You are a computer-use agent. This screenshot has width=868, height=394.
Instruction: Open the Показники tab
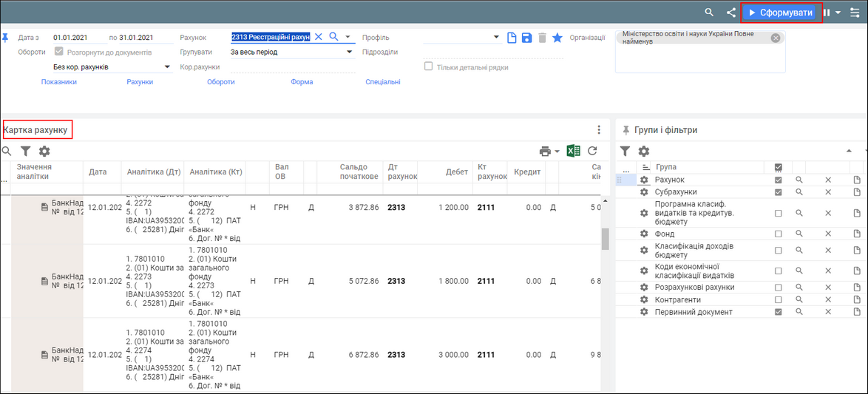59,82
